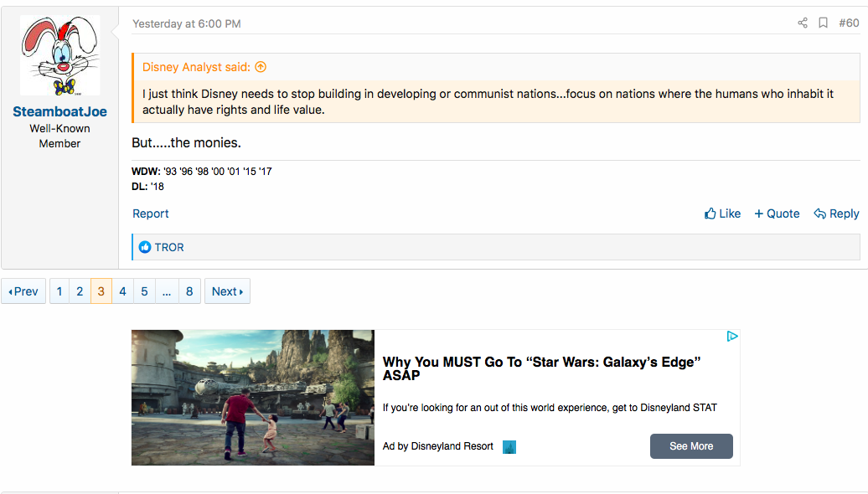Click the Disneyland Resort castle logo in ad
868x494 pixels.
509,447
